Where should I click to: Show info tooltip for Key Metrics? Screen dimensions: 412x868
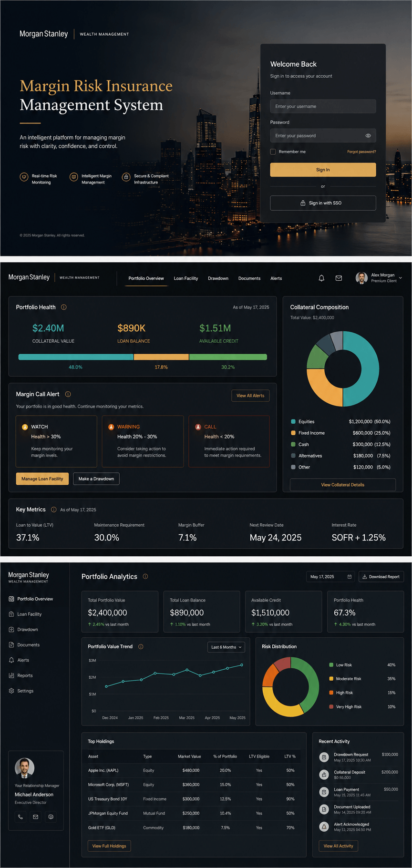click(x=54, y=510)
